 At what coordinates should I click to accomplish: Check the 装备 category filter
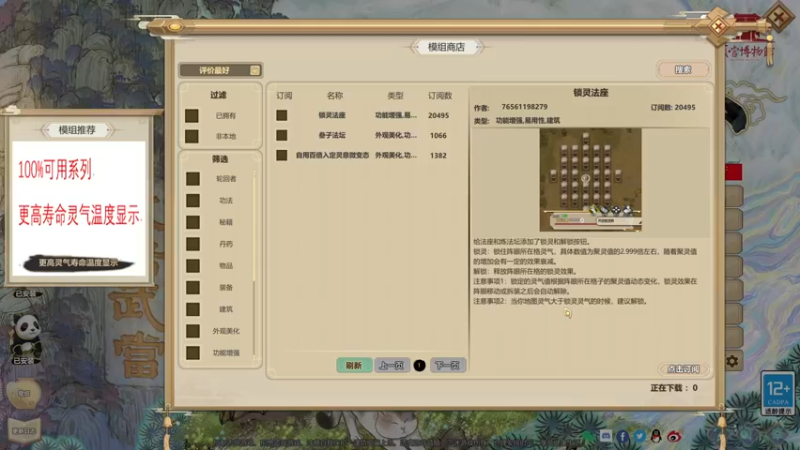[x=193, y=288]
